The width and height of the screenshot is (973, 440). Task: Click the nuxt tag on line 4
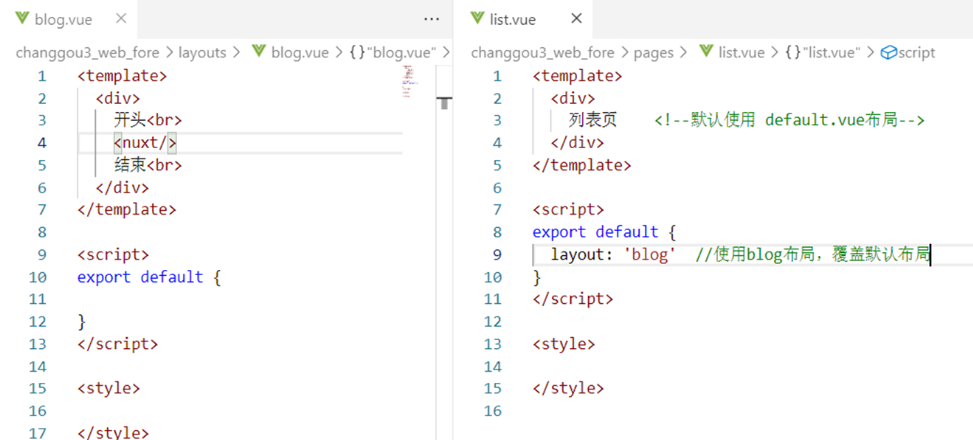pos(145,143)
